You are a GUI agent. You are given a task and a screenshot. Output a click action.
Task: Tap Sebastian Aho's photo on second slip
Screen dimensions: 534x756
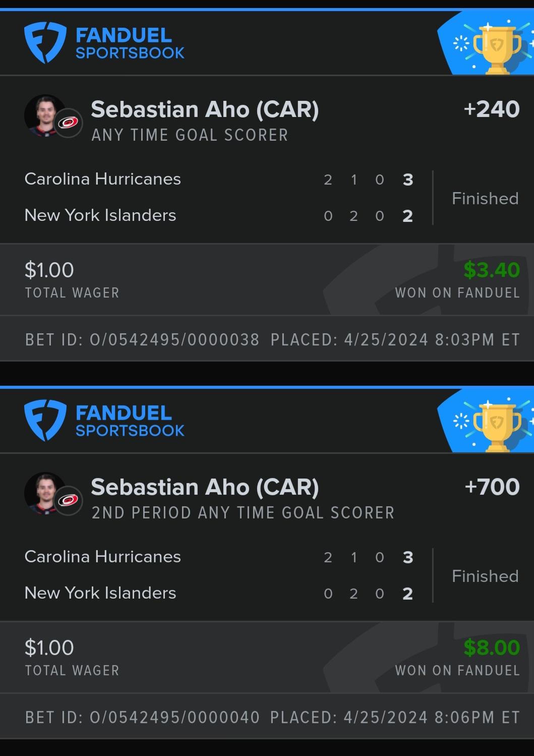click(x=45, y=493)
